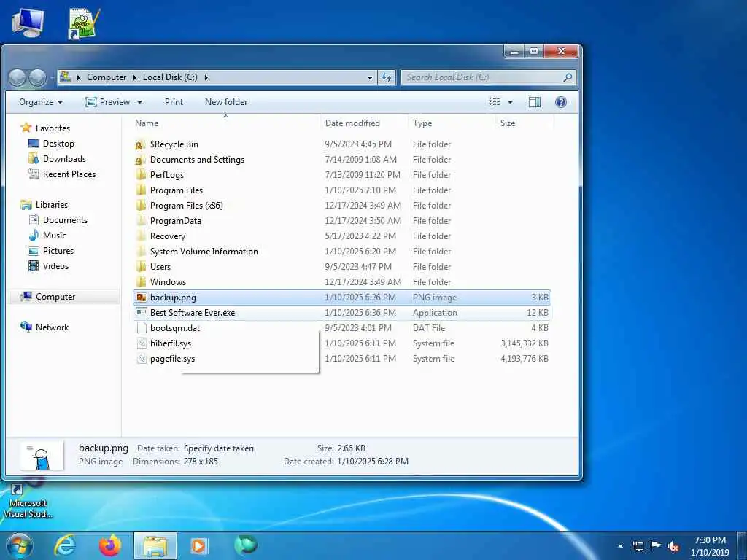Expand arrow after Computer breadcrumb
The height and width of the screenshot is (560, 747).
[x=135, y=77]
